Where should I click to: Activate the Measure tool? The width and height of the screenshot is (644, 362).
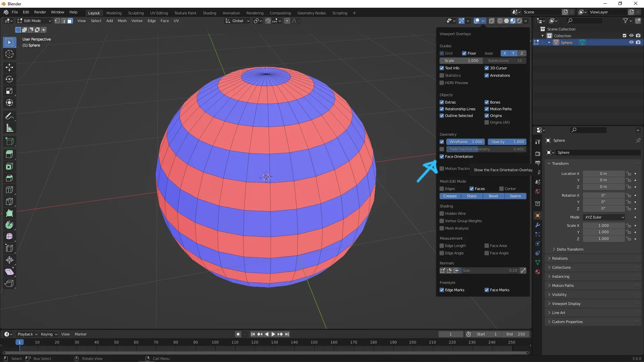click(x=9, y=128)
